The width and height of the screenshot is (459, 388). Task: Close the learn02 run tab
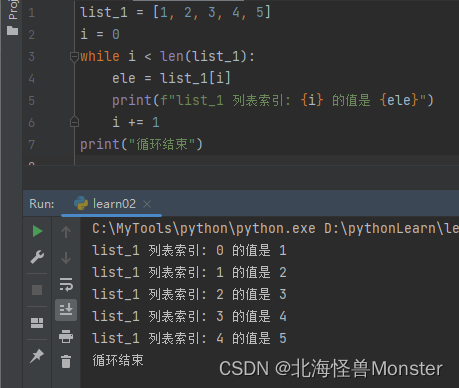(x=147, y=204)
